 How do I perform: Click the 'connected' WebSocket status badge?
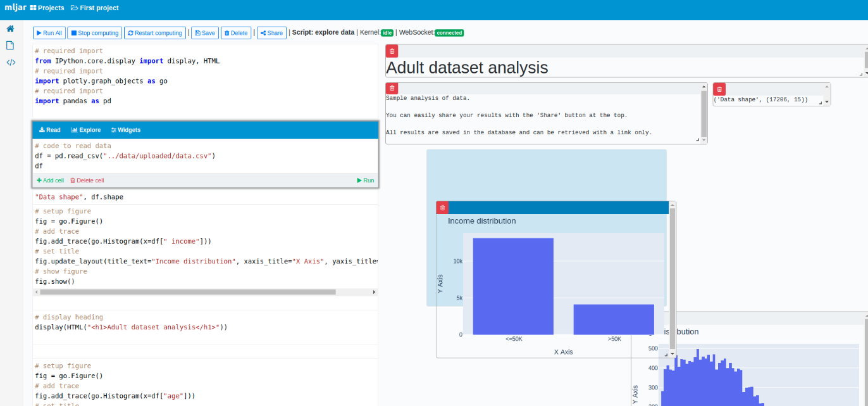(449, 33)
